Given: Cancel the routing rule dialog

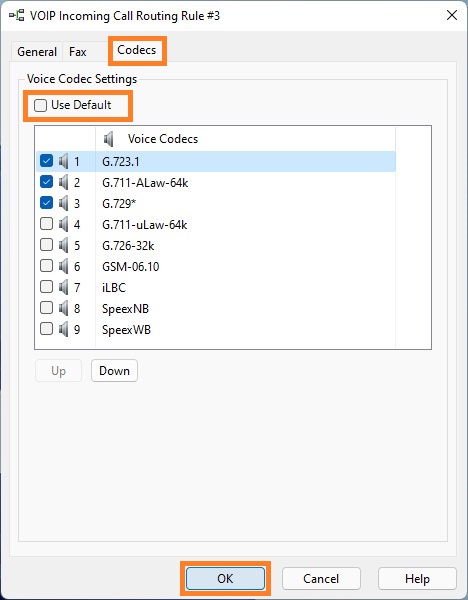Looking at the screenshot, I should [321, 579].
